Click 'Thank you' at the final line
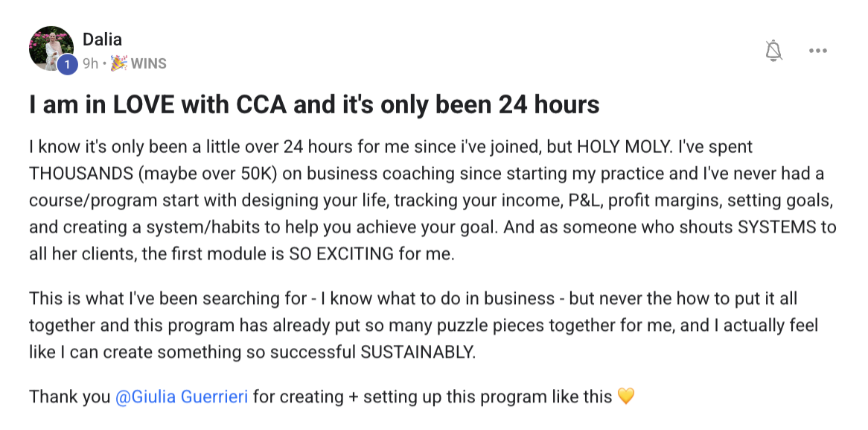Image resolution: width=868 pixels, height=430 pixels. click(x=69, y=397)
